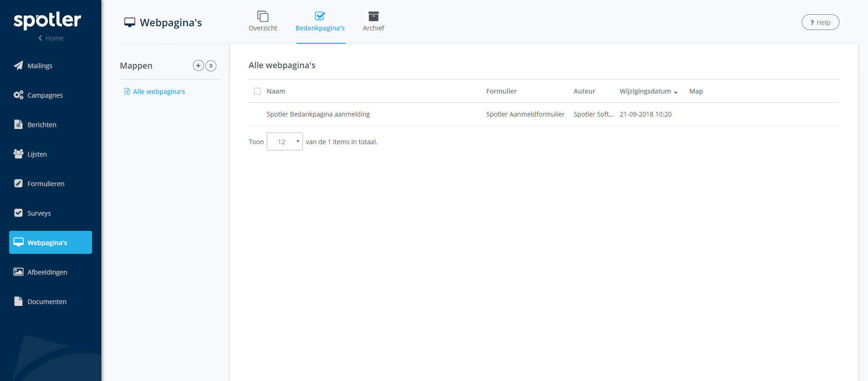Tick the select-all checkbox beside Naam
This screenshot has height=381, width=868.
tap(257, 91)
